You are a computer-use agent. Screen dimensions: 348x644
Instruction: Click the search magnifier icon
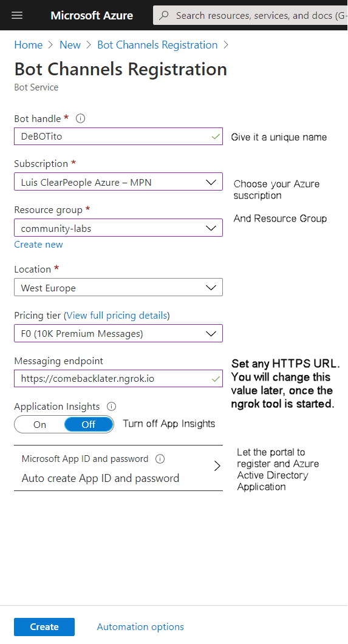point(164,16)
